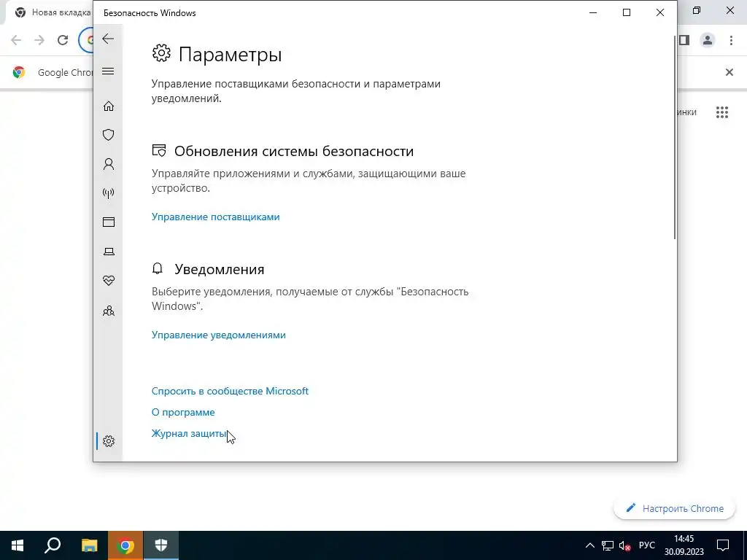The image size is (747, 560).
Task: Close the Безопасность Windows window
Action: (659, 12)
